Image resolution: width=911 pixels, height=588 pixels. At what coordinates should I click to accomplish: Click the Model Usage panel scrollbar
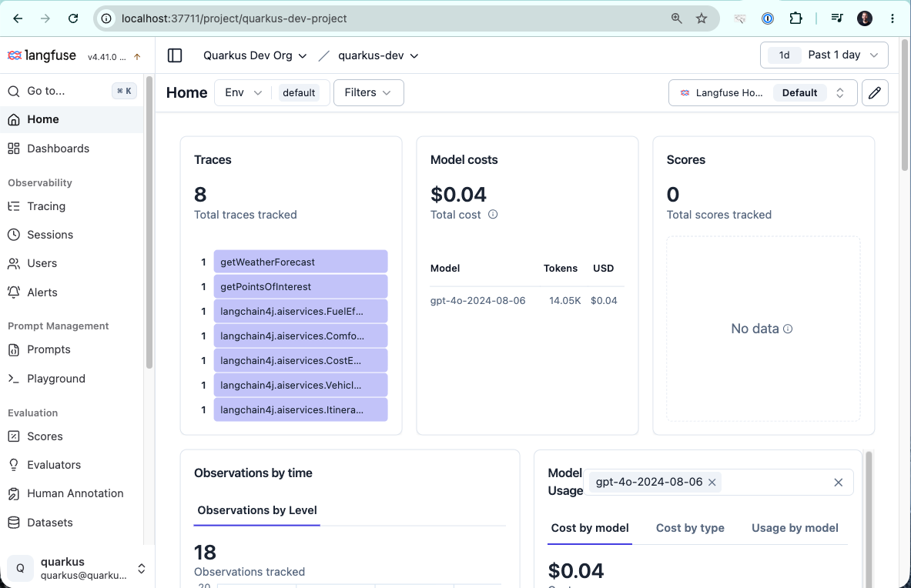869,520
